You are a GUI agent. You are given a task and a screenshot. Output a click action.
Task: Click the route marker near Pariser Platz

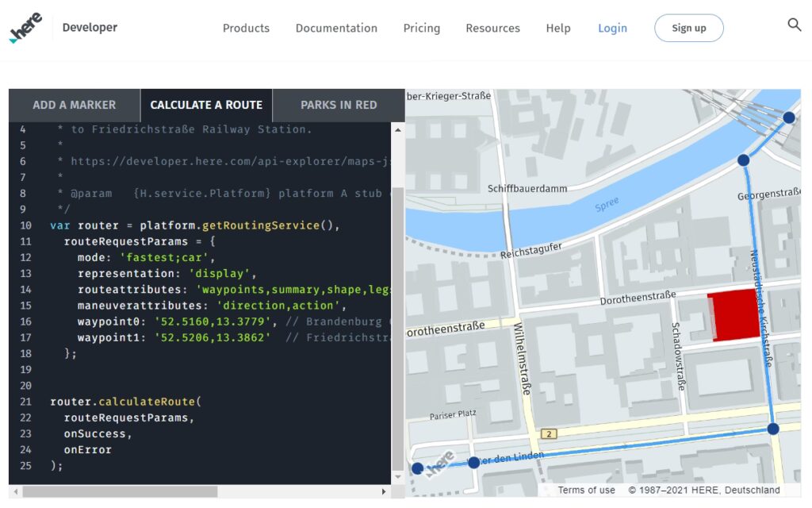coord(417,468)
